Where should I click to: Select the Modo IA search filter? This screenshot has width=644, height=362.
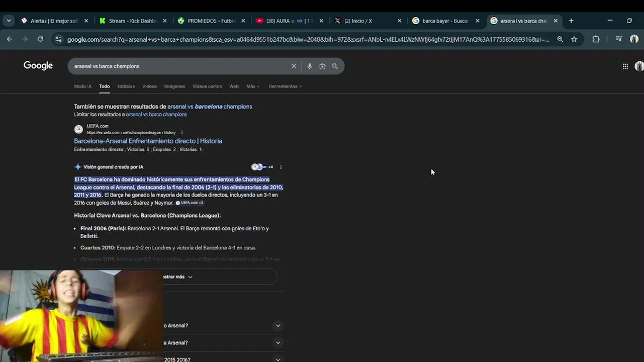[x=83, y=86]
